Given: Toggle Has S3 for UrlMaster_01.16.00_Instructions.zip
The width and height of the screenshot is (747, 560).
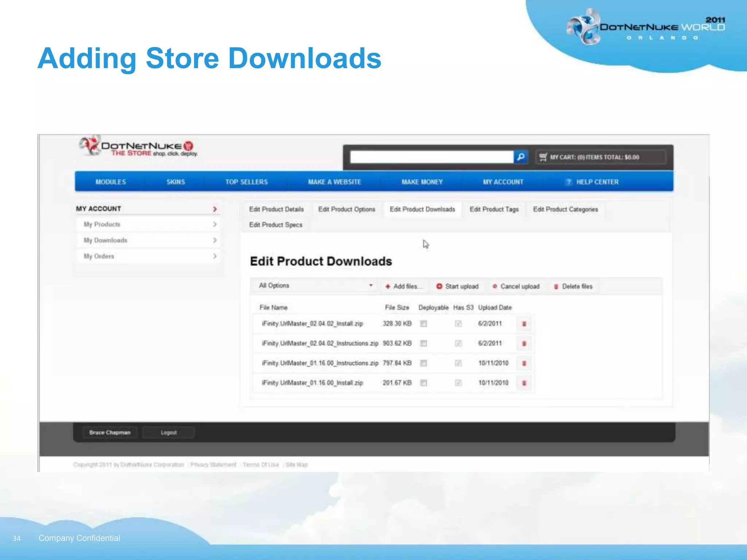Looking at the screenshot, I should click(458, 363).
